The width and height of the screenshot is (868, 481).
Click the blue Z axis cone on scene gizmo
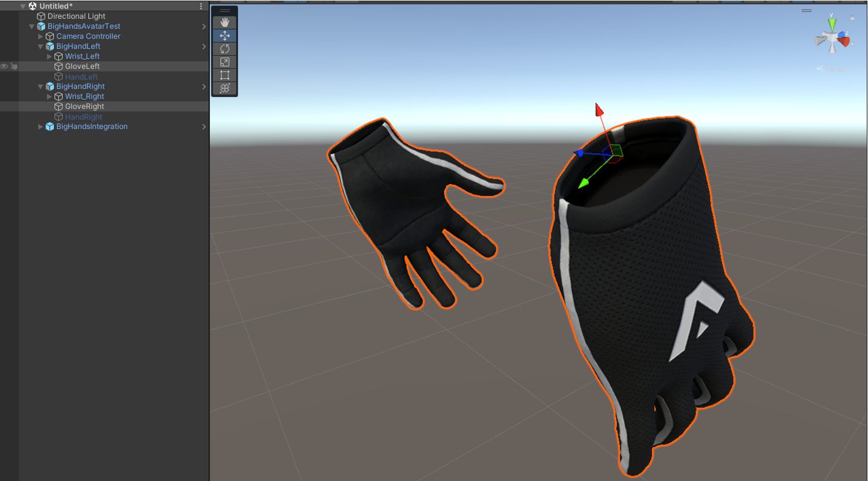843,35
